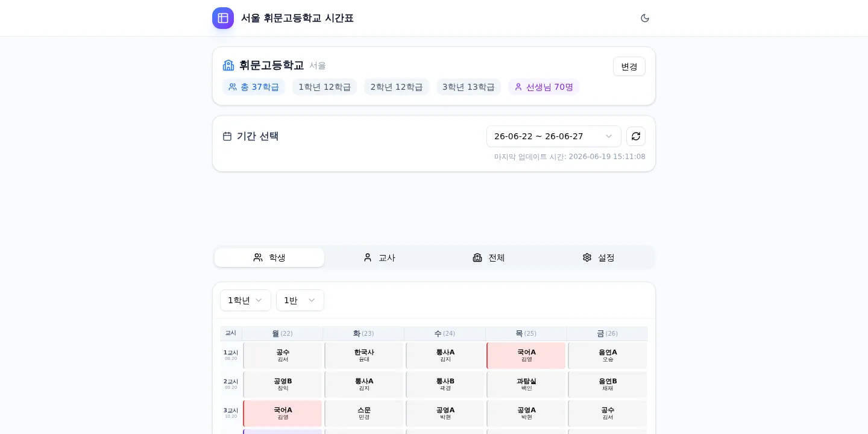
Task: Click the last update timestamp text
Action: click(x=570, y=157)
